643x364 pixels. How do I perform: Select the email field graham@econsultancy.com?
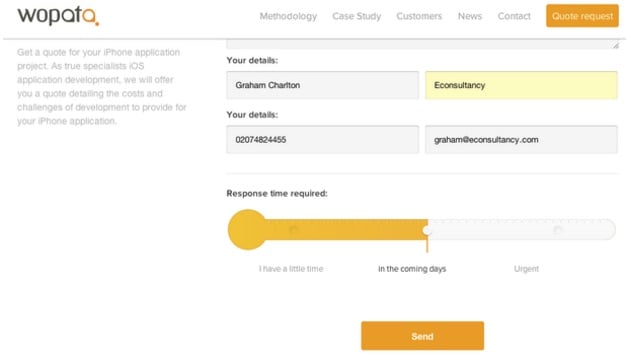point(521,139)
